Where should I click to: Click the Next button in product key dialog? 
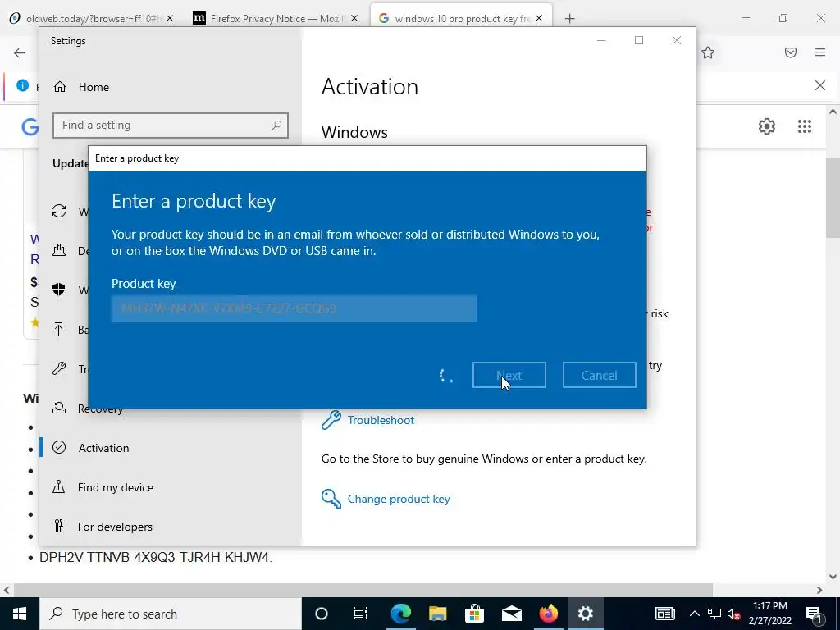(509, 375)
